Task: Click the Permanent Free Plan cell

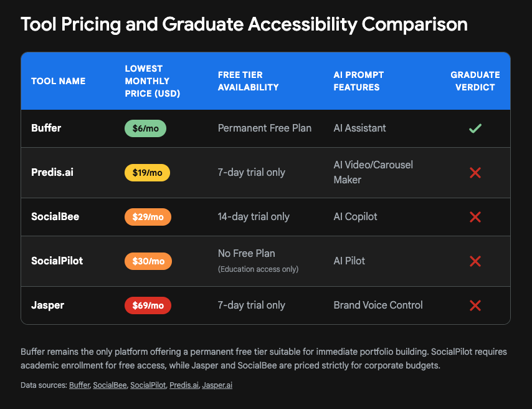Action: click(265, 128)
